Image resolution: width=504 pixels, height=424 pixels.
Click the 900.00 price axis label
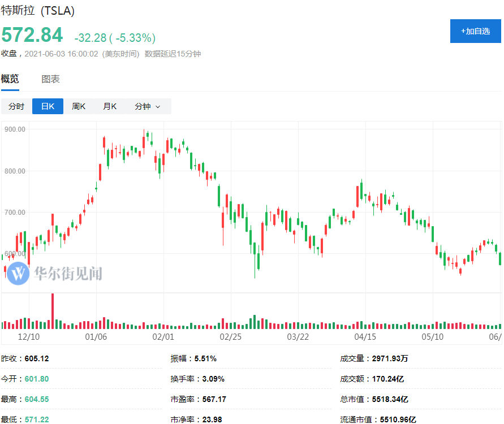[15, 129]
